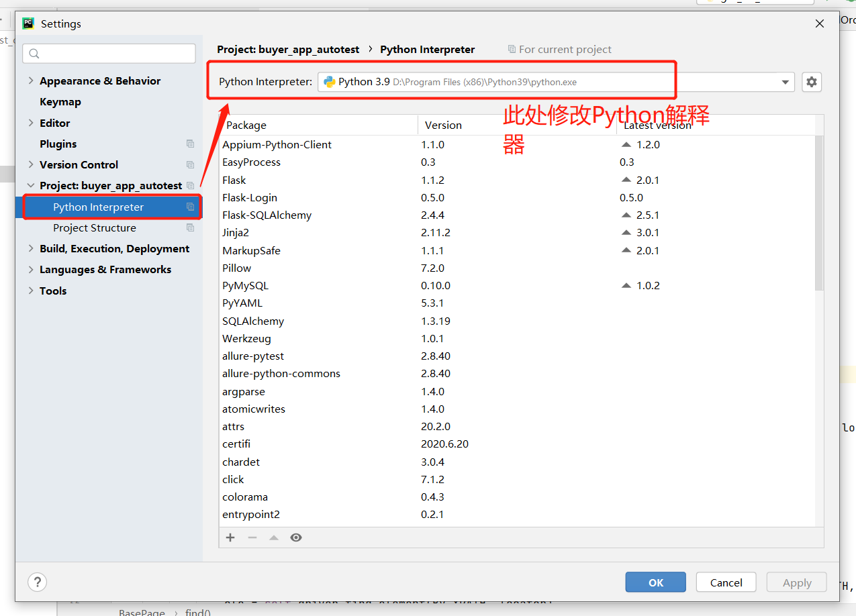Image resolution: width=856 pixels, height=616 pixels.
Task: Select the attrs package row
Action: coord(517,426)
